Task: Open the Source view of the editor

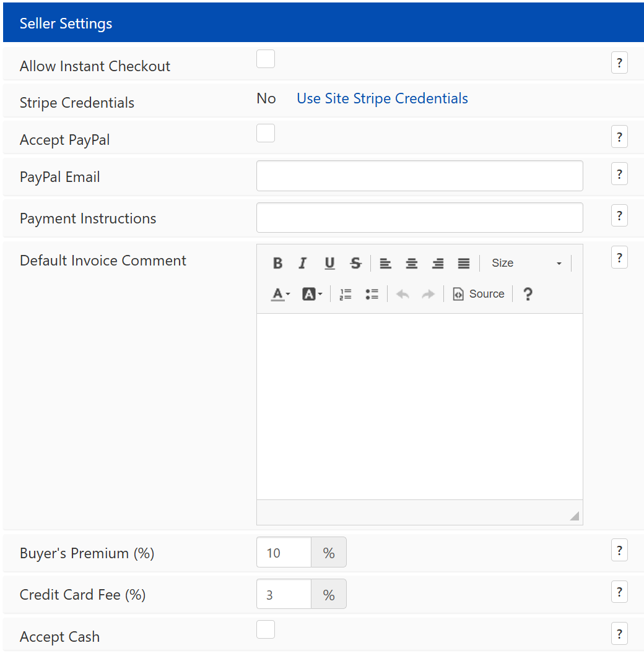Action: pyautogui.click(x=478, y=293)
